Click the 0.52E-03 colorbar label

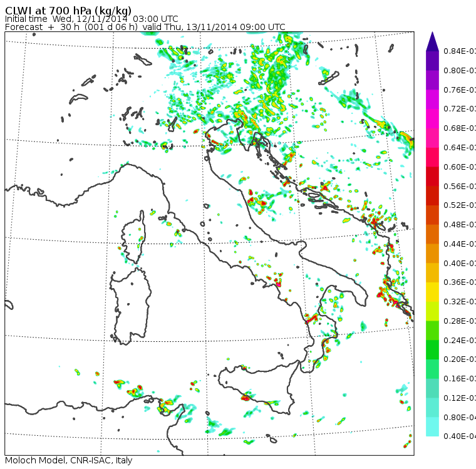[x=460, y=205]
